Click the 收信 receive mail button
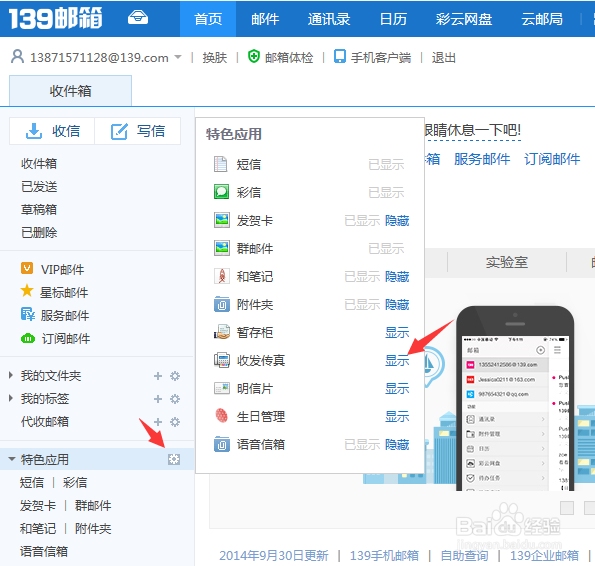This screenshot has width=595, height=566. 52,131
